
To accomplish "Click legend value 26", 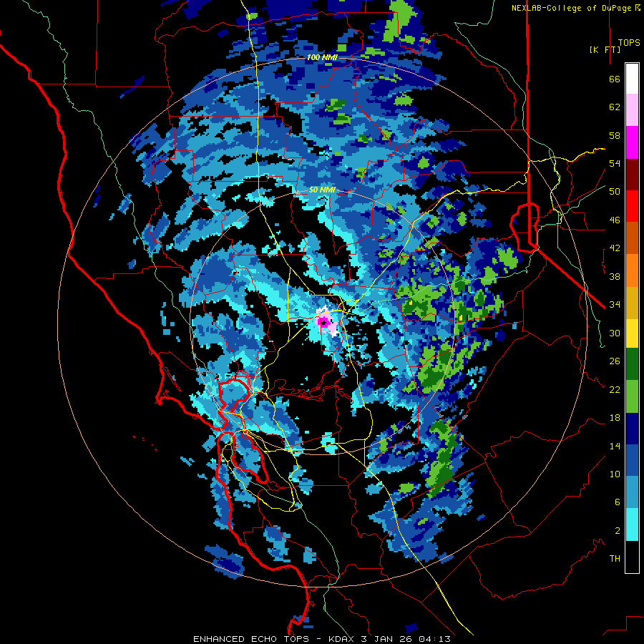I will click(x=615, y=361).
